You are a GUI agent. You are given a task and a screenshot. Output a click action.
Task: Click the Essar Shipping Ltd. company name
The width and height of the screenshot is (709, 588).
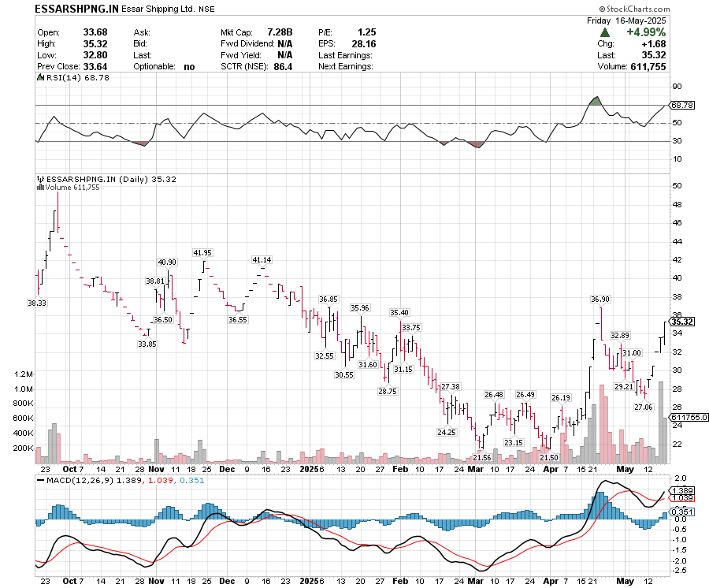tap(158, 9)
